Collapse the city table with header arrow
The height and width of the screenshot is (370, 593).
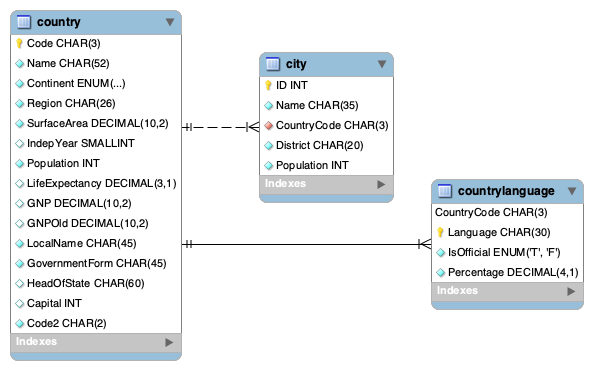382,64
